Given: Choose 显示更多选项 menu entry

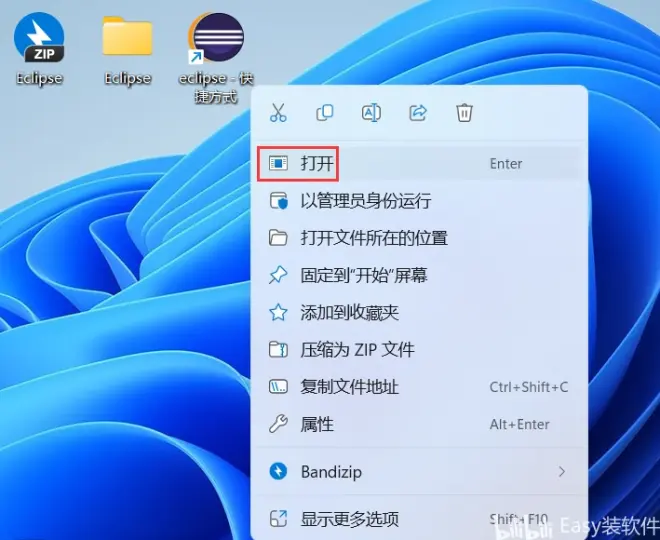Looking at the screenshot, I should pos(419,519).
